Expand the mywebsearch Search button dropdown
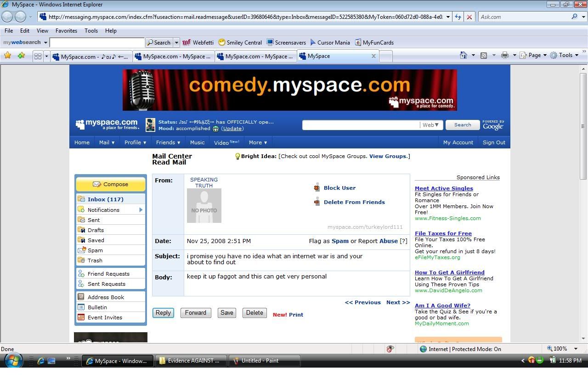This screenshot has width=588, height=380. [176, 42]
